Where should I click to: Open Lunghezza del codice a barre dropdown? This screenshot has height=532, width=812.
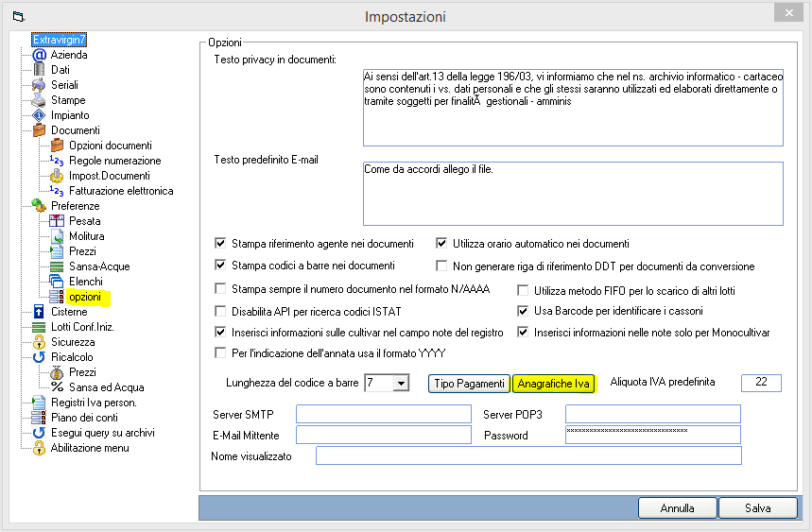(x=401, y=383)
